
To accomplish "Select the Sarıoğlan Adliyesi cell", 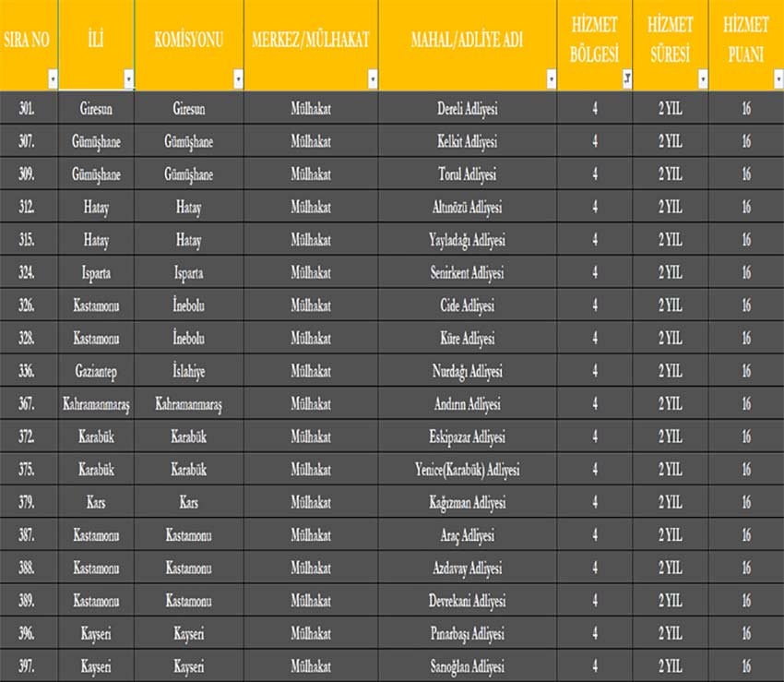I will click(x=468, y=666).
